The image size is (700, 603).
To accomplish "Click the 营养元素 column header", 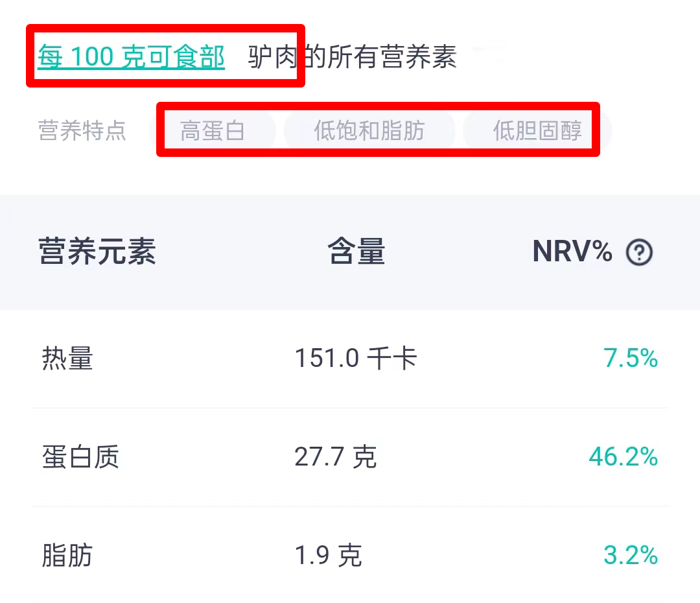I will [97, 252].
